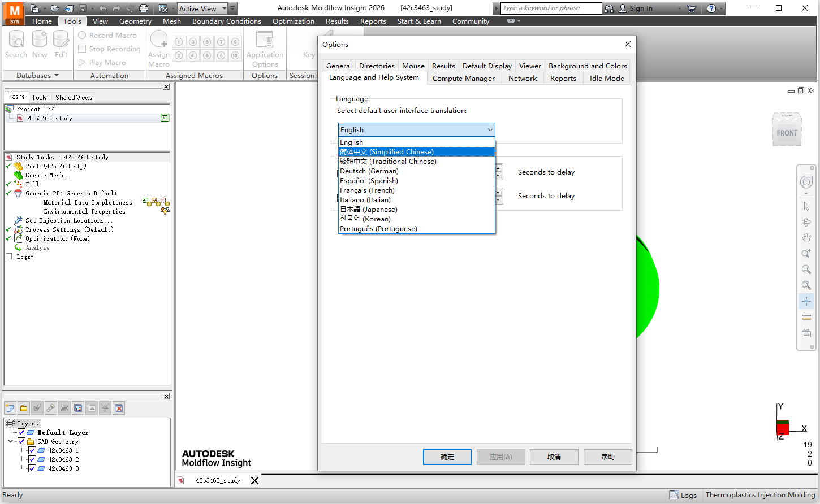Select the Pan hand tool in navigation bar
The height and width of the screenshot is (504, 820).
pos(806,238)
